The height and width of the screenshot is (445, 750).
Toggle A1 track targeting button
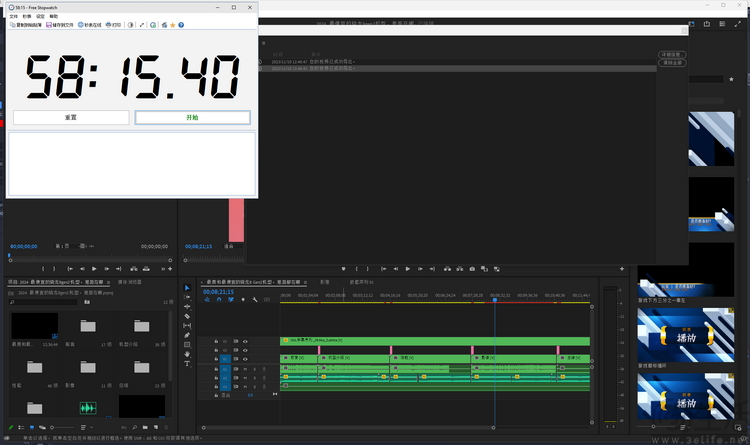225,369
